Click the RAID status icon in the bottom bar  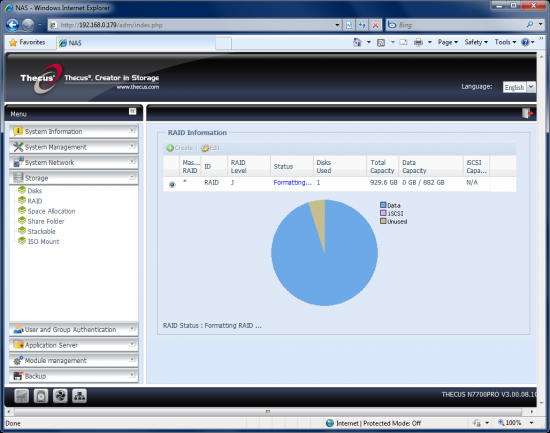click(21, 396)
